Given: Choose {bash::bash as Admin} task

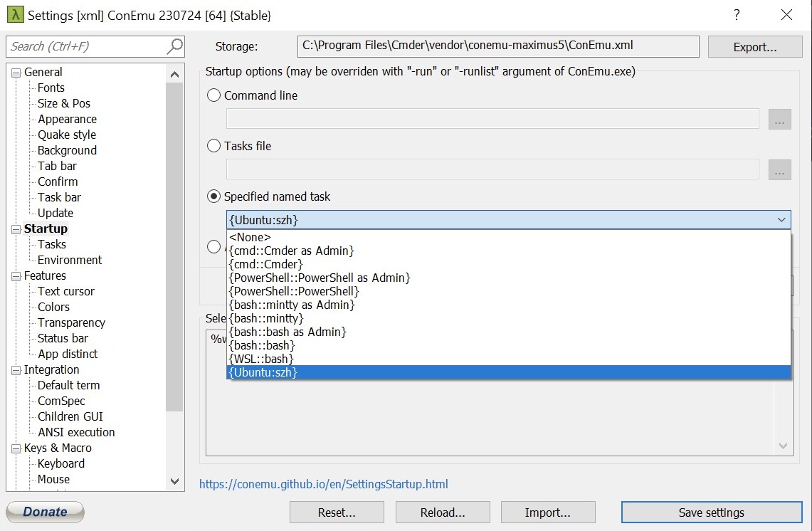Looking at the screenshot, I should pyautogui.click(x=509, y=332).
